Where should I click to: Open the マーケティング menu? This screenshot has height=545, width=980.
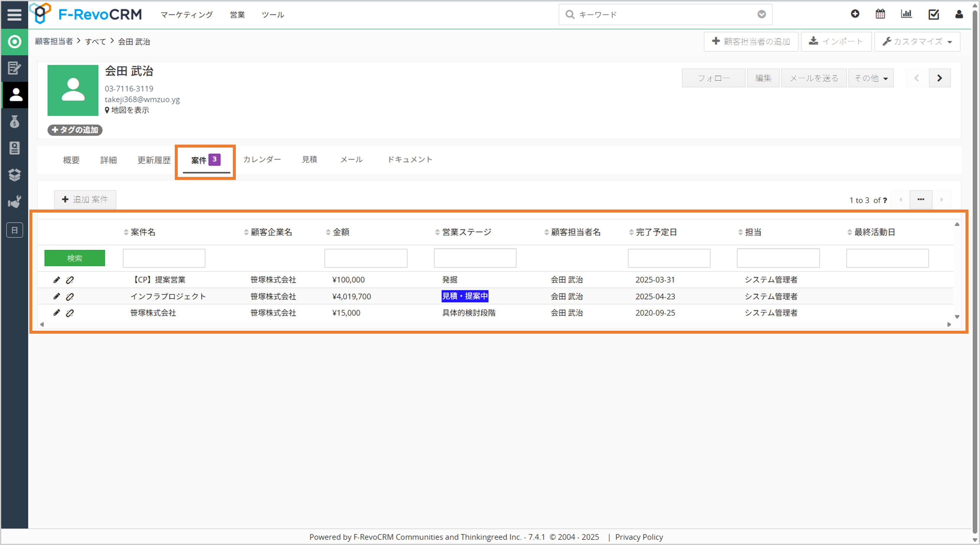186,15
